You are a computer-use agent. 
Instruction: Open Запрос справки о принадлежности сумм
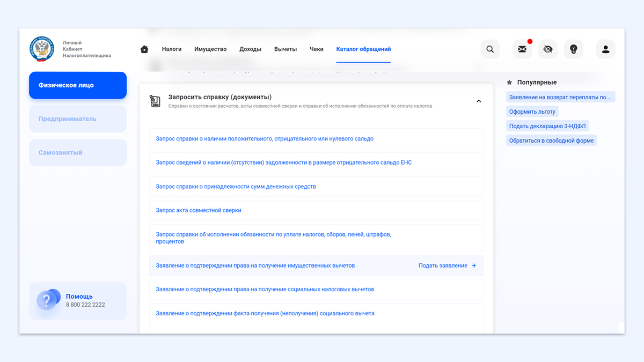pos(316,187)
